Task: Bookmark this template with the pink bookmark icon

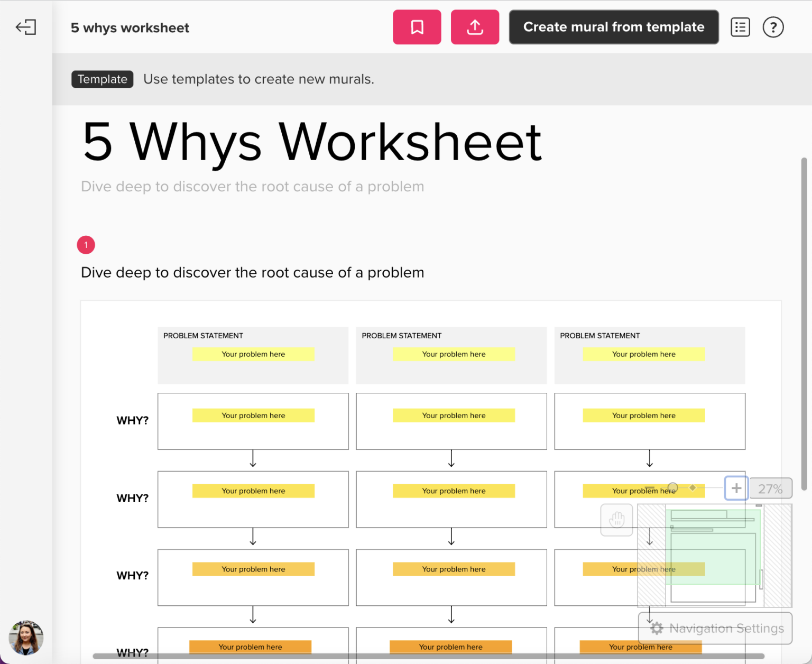Action: [417, 27]
